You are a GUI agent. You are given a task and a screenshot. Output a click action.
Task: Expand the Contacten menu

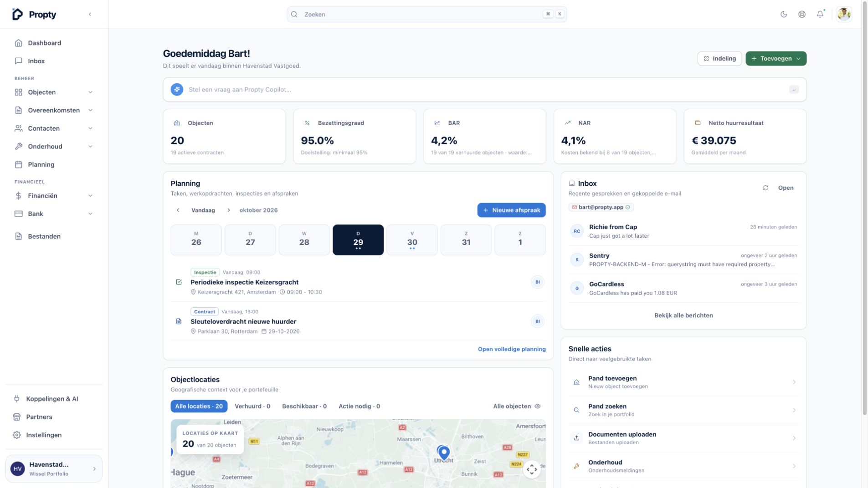point(54,128)
